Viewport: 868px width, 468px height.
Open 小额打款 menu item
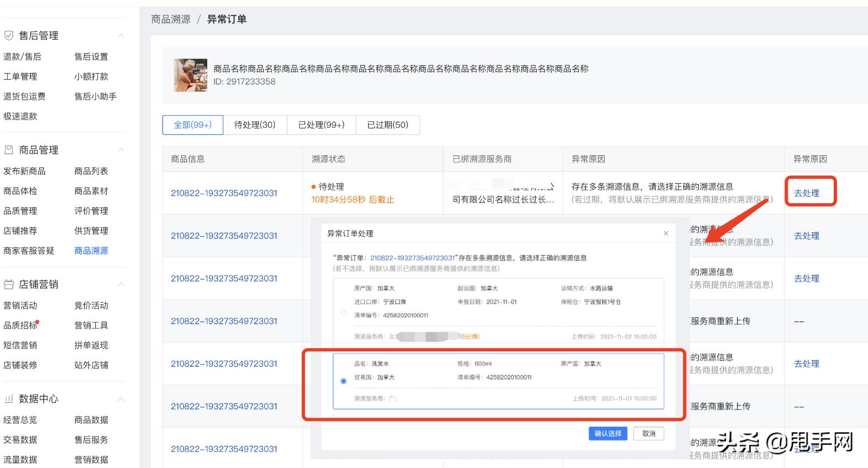point(91,76)
